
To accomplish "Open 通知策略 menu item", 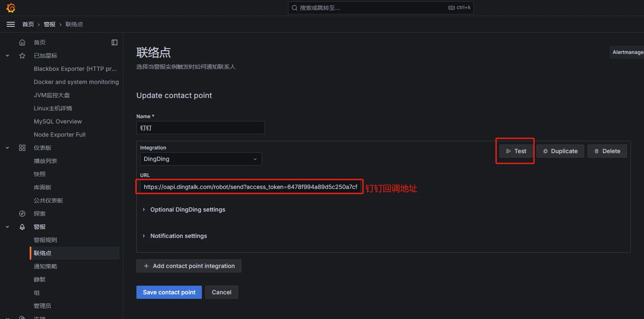I will pyautogui.click(x=45, y=266).
